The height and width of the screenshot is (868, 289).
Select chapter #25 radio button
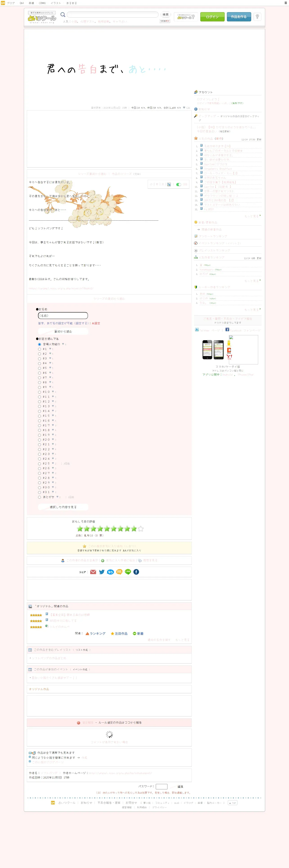(x=39, y=464)
